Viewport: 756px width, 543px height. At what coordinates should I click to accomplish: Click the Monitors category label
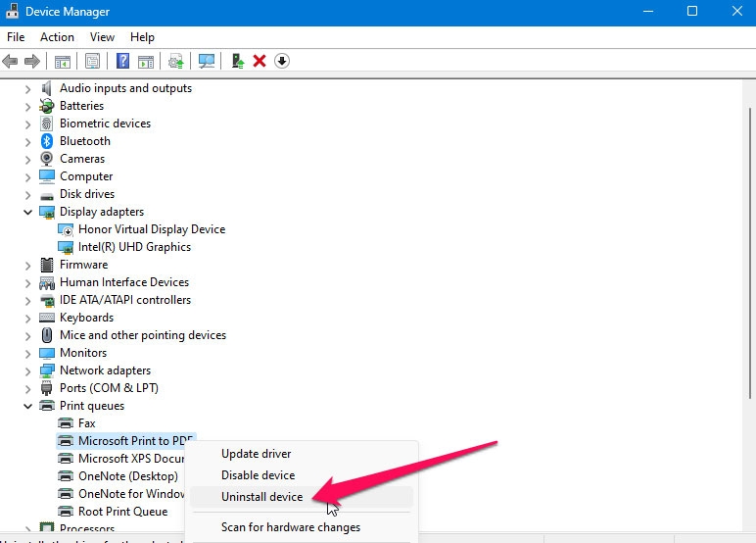[83, 353]
